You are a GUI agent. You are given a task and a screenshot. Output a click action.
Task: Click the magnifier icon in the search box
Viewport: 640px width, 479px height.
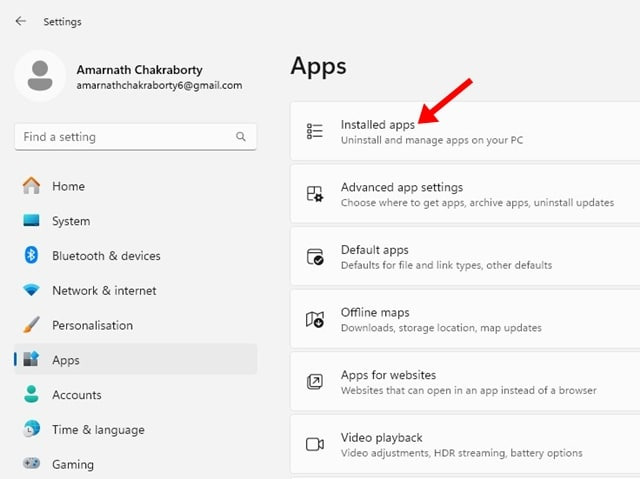coord(241,137)
